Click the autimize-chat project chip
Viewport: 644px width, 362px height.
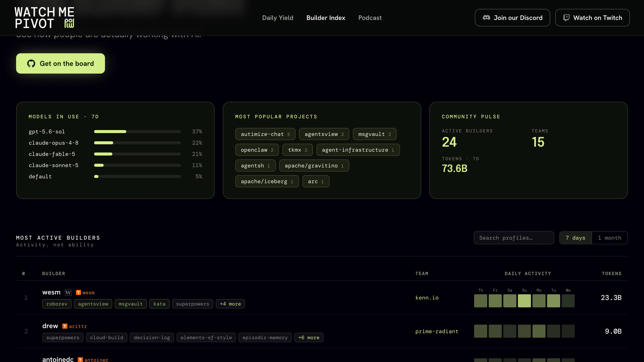click(265, 134)
